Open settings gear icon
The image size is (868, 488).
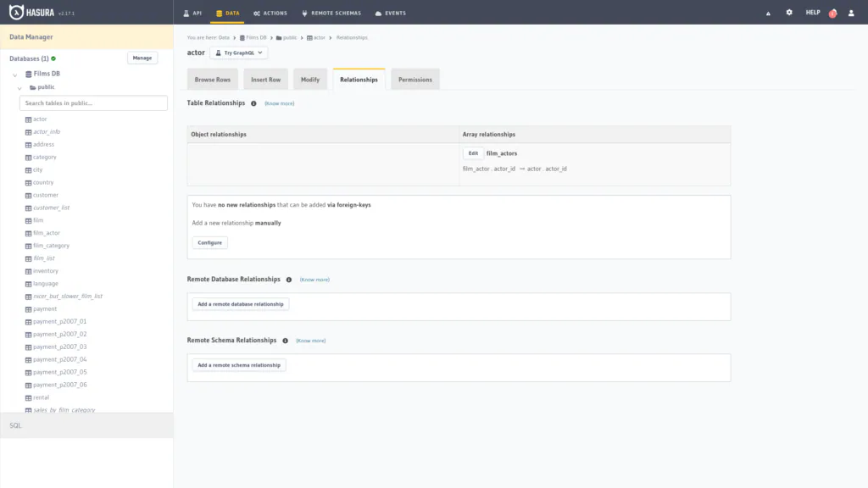pyautogui.click(x=789, y=12)
